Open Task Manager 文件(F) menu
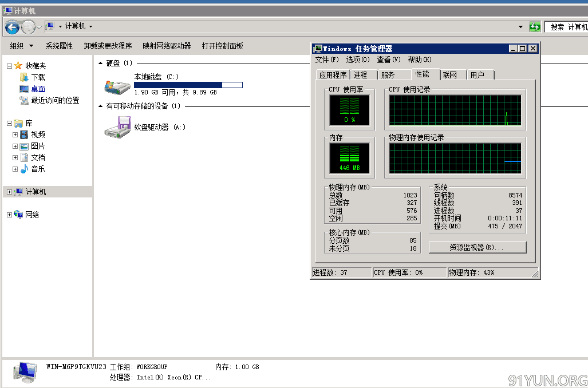Viewport: 588px width, 388px height. pos(326,60)
